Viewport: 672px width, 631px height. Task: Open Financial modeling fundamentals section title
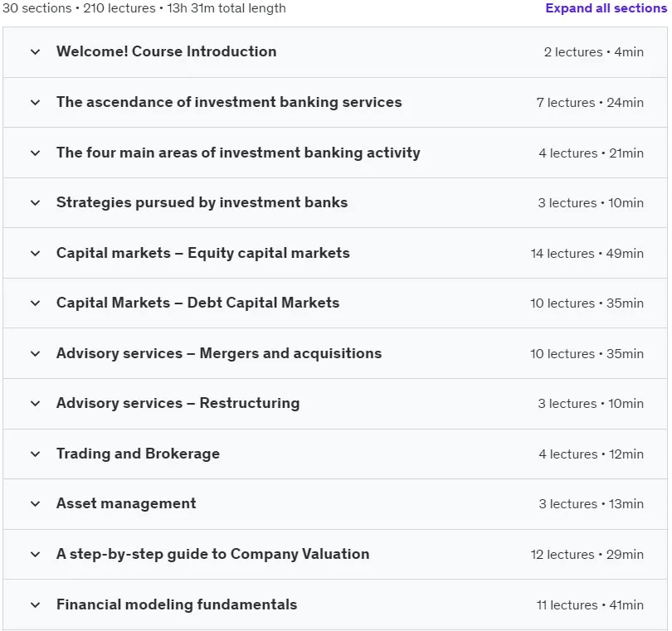click(177, 604)
